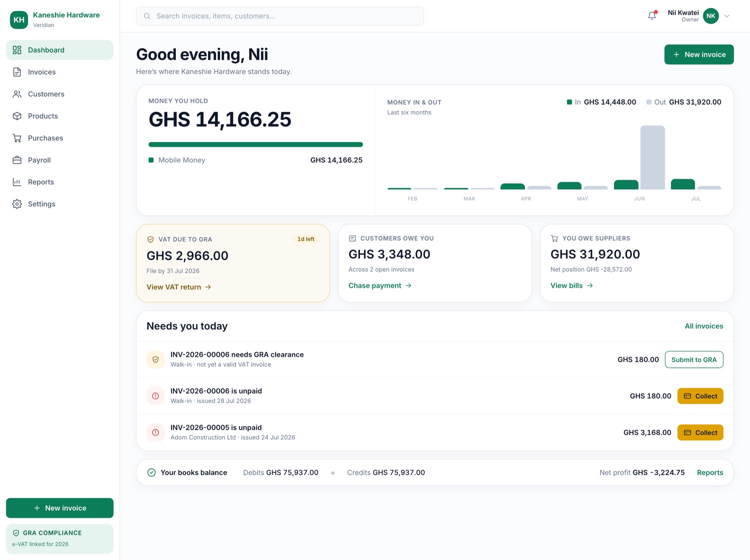750x560 pixels.
Task: Click the View bills arrow icon
Action: coord(590,285)
